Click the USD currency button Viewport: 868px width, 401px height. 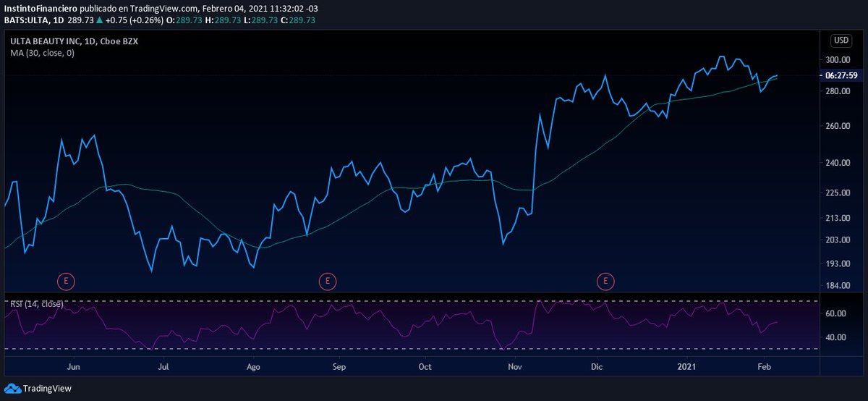841,41
